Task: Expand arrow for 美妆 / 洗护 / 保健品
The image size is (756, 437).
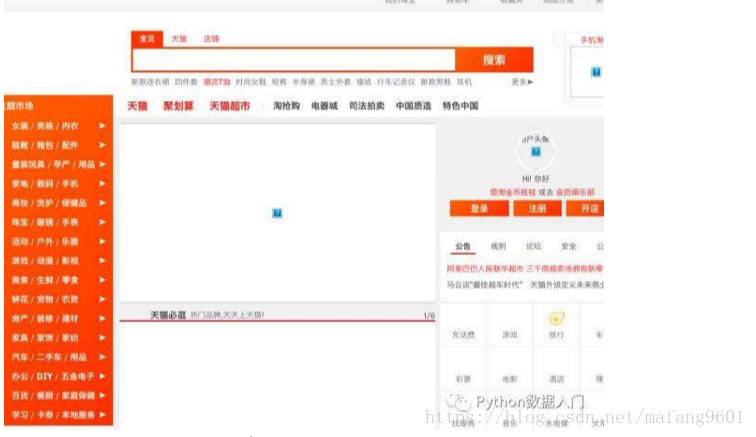Action: [102, 203]
